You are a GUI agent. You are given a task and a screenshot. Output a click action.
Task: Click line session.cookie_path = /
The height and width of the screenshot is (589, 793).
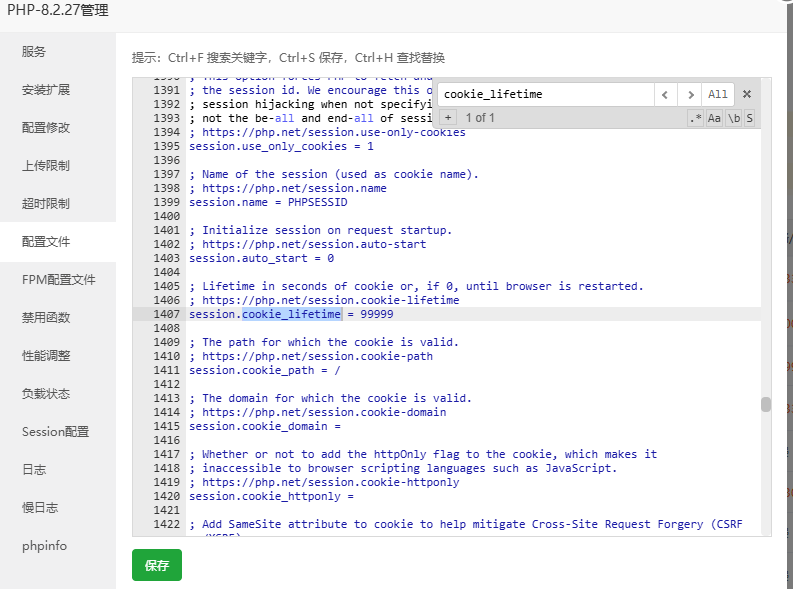click(265, 370)
